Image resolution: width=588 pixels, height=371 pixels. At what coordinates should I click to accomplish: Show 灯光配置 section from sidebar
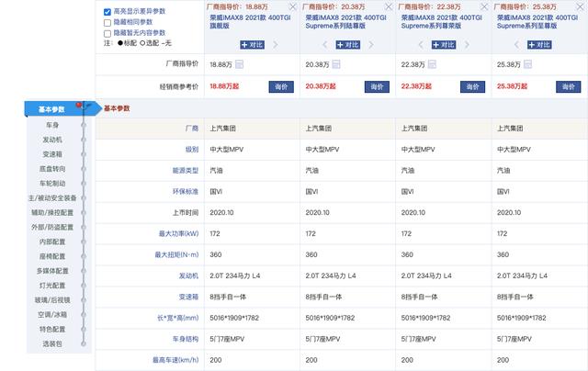click(52, 286)
